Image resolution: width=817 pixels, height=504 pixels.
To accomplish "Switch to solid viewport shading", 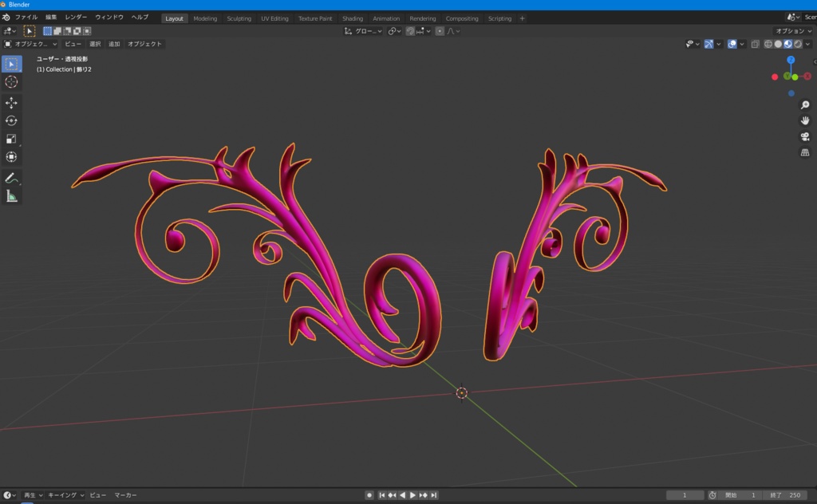I will point(778,44).
